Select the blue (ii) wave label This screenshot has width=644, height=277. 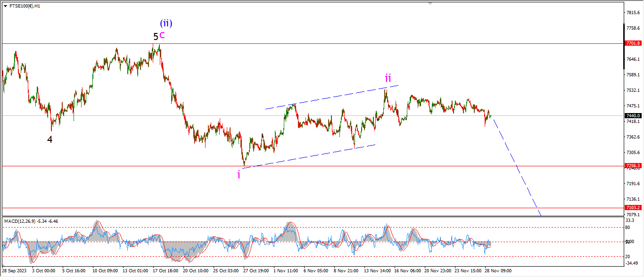(x=165, y=23)
